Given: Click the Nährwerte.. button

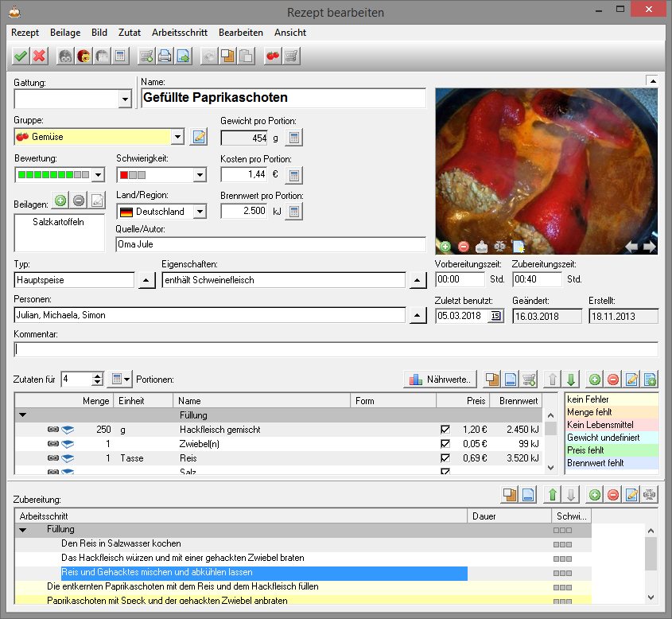Looking at the screenshot, I should 441,380.
